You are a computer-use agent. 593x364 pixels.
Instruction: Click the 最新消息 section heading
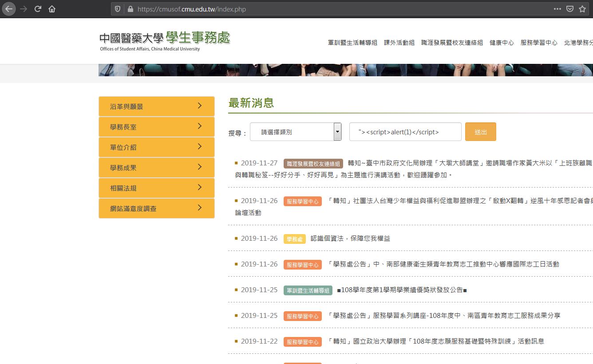coord(251,103)
